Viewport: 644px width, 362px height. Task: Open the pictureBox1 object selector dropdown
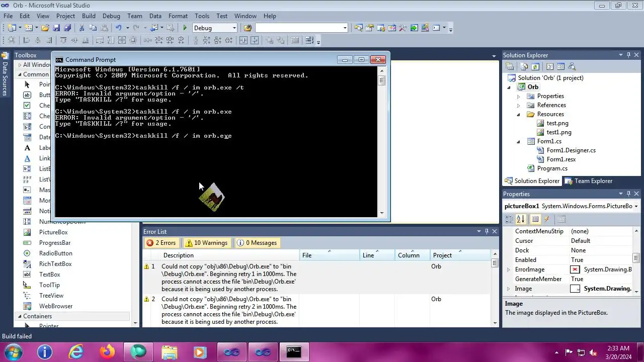(636, 206)
